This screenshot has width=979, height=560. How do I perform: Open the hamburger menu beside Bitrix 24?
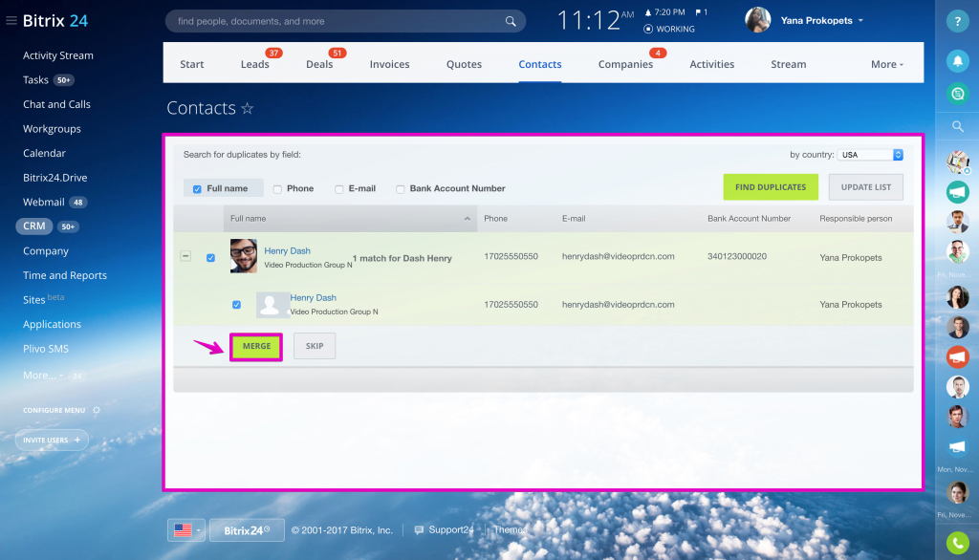pos(11,21)
